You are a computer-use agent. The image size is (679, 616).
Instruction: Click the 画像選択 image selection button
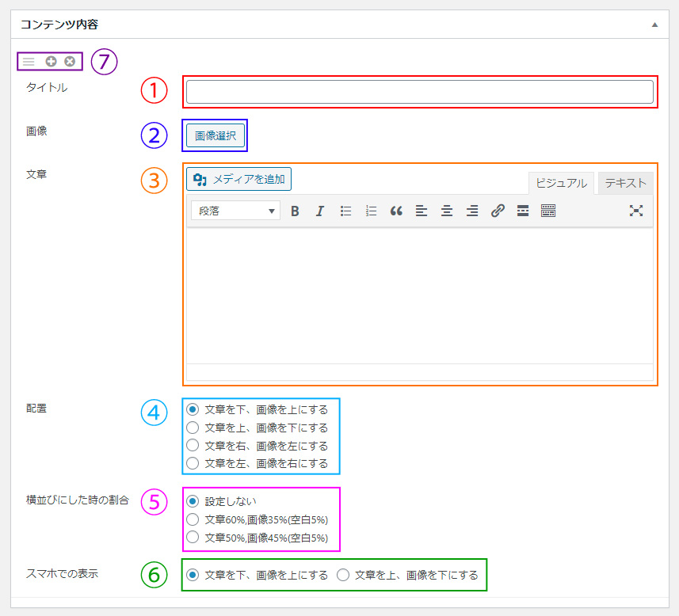click(215, 135)
